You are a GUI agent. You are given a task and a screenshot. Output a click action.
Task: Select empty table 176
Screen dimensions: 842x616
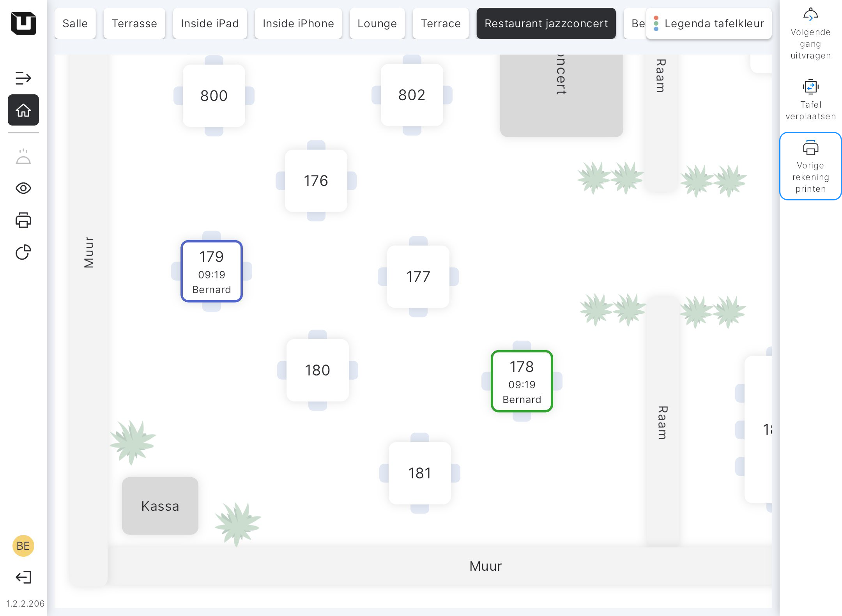pyautogui.click(x=316, y=181)
